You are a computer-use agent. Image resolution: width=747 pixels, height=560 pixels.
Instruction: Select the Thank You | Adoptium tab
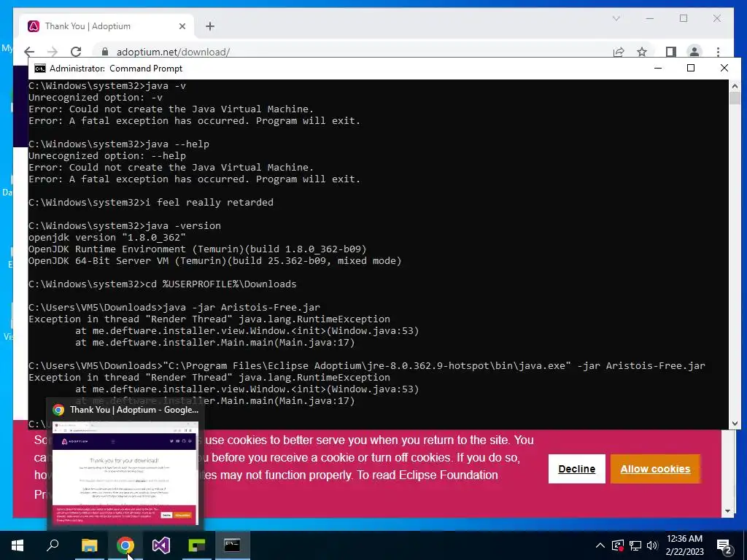107,26
